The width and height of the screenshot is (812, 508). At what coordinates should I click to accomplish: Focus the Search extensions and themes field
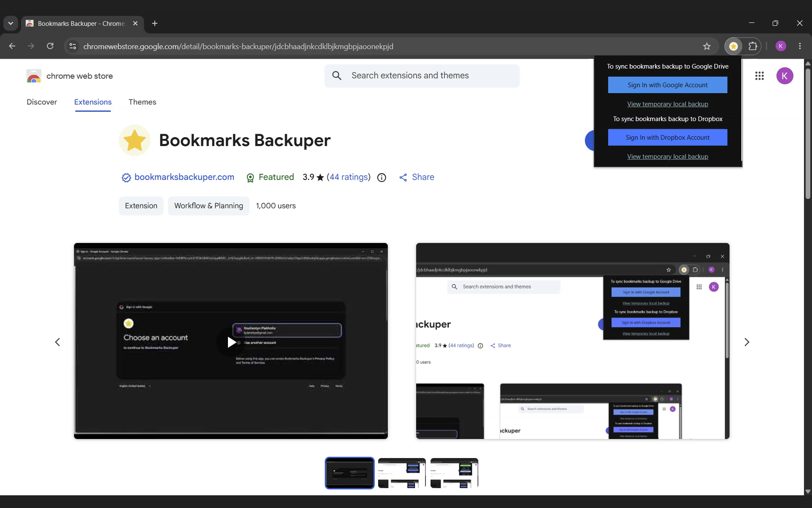coord(422,76)
